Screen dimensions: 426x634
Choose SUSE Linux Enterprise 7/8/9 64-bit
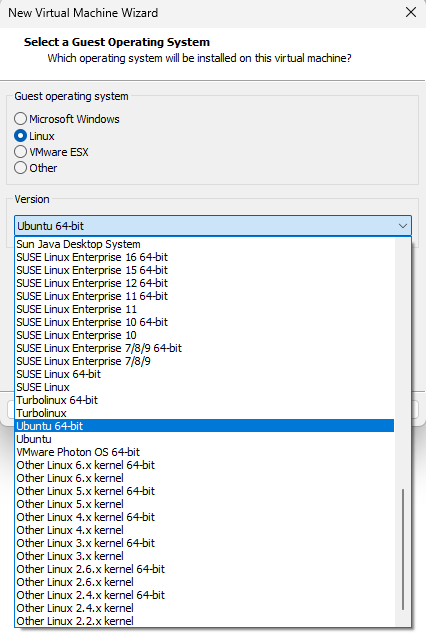(205, 348)
